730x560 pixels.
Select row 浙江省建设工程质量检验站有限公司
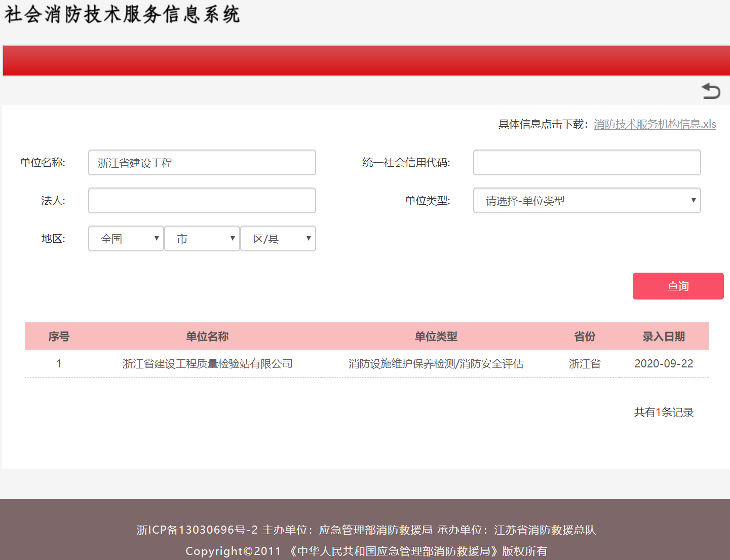tap(367, 364)
